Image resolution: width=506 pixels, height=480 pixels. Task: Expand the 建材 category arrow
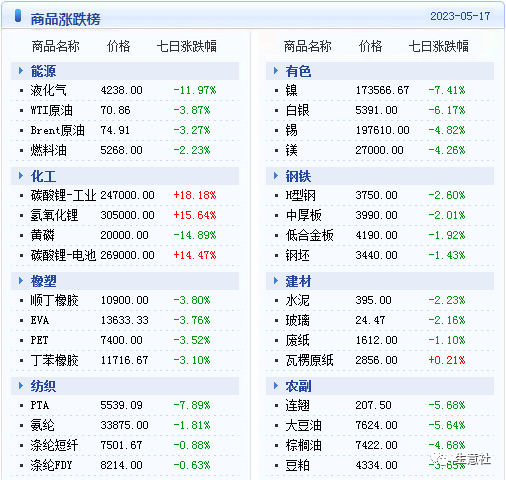tap(276, 281)
